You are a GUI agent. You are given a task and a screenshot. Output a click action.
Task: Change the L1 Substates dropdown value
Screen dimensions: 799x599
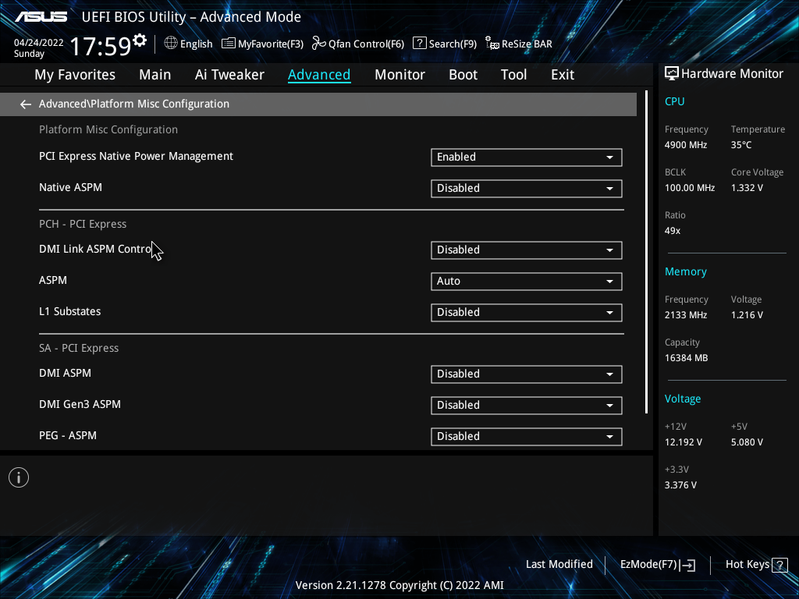click(526, 312)
